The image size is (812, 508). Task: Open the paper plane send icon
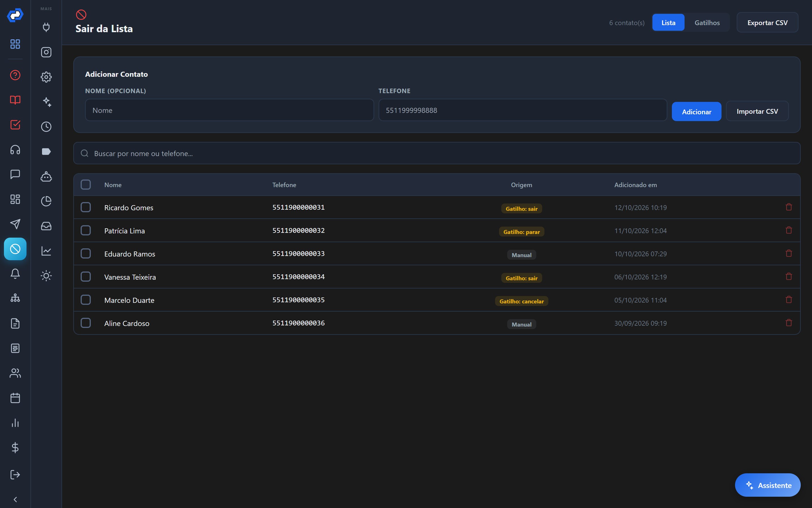pyautogui.click(x=15, y=224)
